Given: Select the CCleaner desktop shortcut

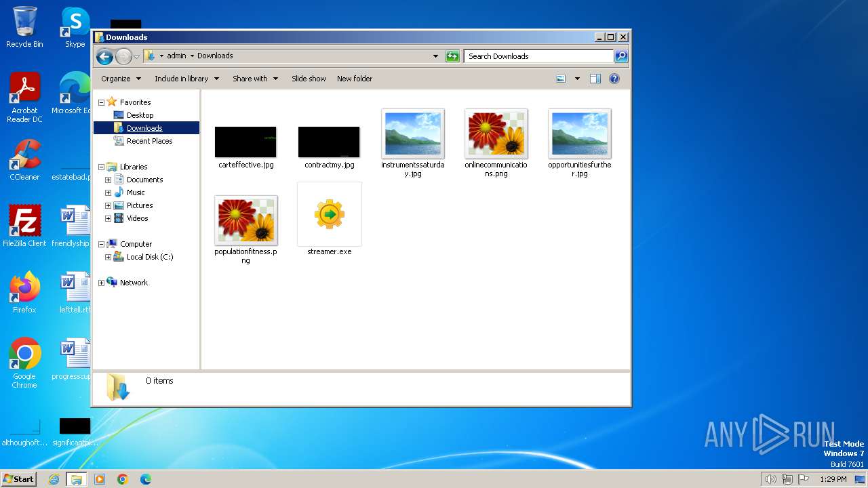Looking at the screenshot, I should [24, 159].
